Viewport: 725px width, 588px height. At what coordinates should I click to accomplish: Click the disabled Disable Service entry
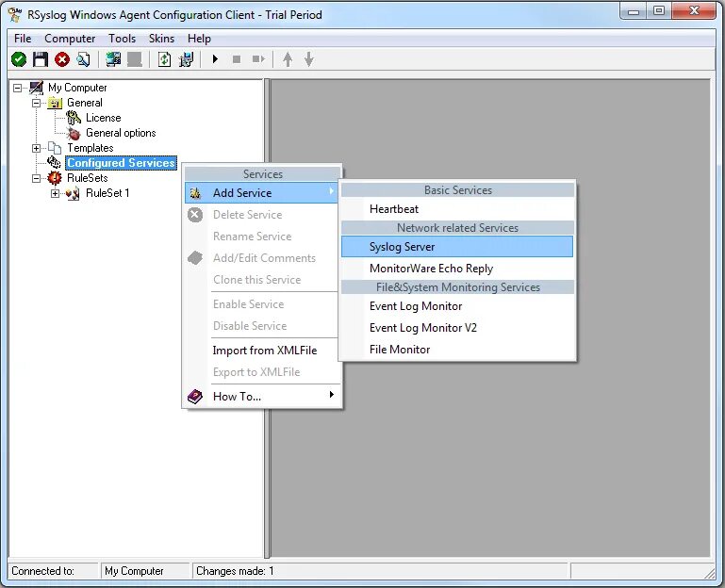262,326
